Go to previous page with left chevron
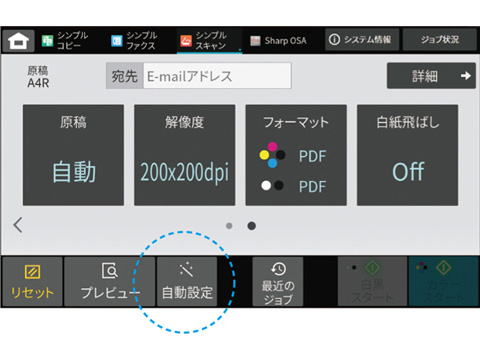Image resolution: width=480 pixels, height=360 pixels. click(18, 225)
